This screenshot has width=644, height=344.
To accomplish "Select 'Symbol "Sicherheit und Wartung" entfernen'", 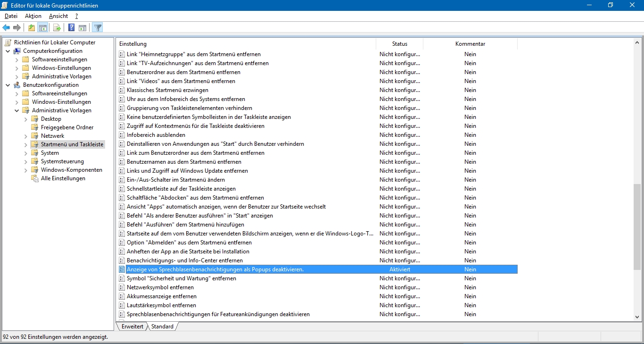I will tap(182, 278).
